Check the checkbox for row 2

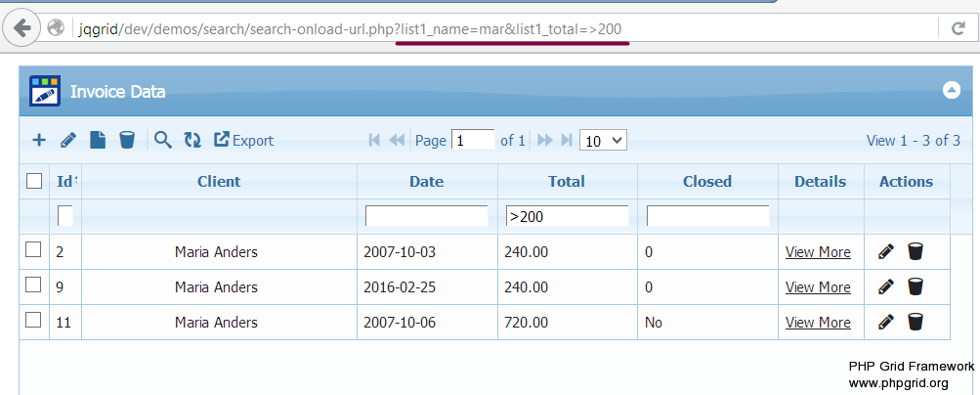(33, 250)
